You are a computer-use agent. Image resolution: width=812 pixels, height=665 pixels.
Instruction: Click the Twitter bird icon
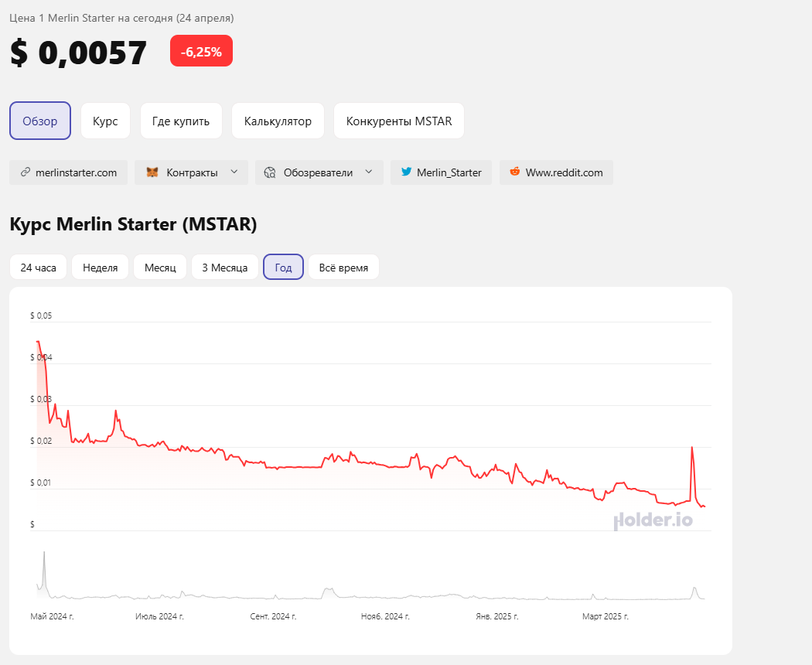pyautogui.click(x=407, y=172)
